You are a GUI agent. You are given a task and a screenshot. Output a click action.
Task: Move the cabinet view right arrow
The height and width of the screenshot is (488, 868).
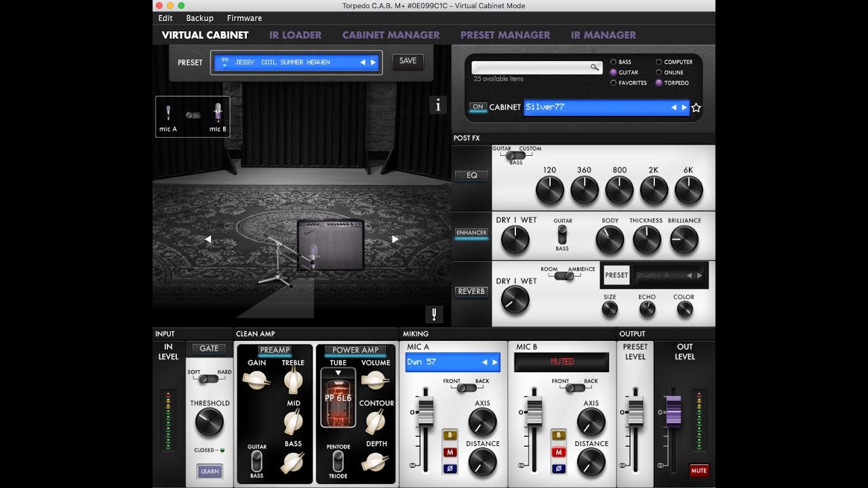pyautogui.click(x=395, y=239)
